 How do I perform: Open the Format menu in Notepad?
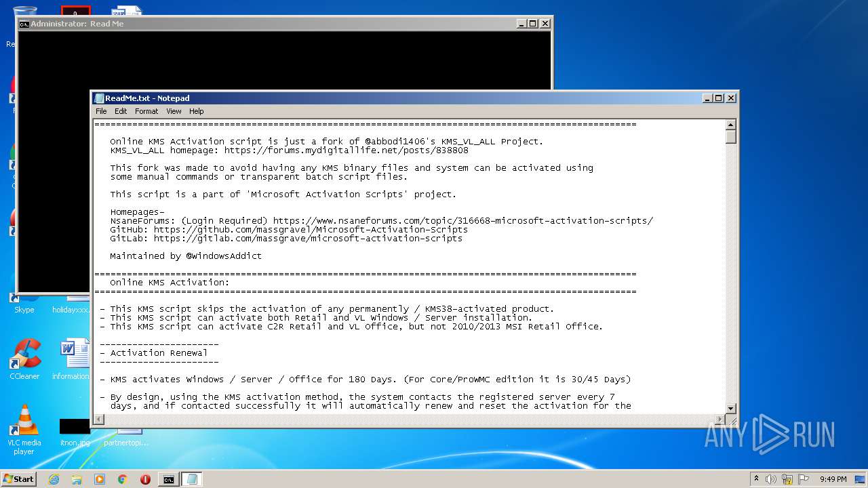(146, 111)
